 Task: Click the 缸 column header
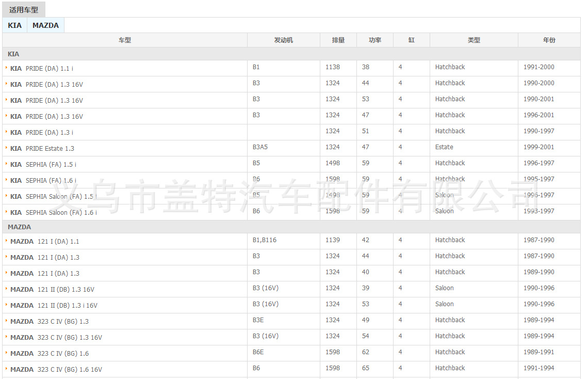pyautogui.click(x=412, y=40)
